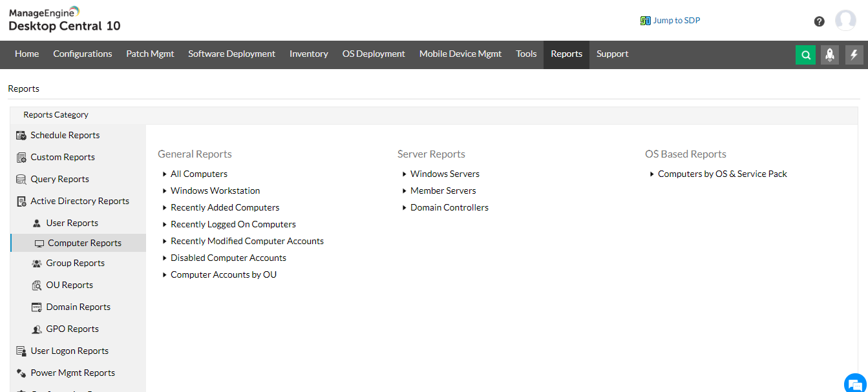Click the Reports breadcrumb heading
Viewport: 868px width, 392px height.
[24, 89]
